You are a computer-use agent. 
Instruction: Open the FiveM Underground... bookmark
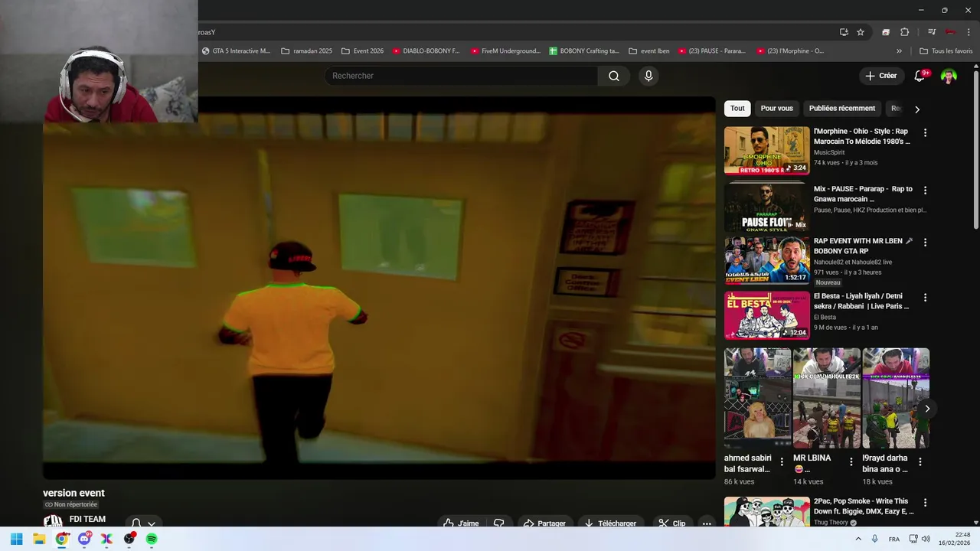505,51
